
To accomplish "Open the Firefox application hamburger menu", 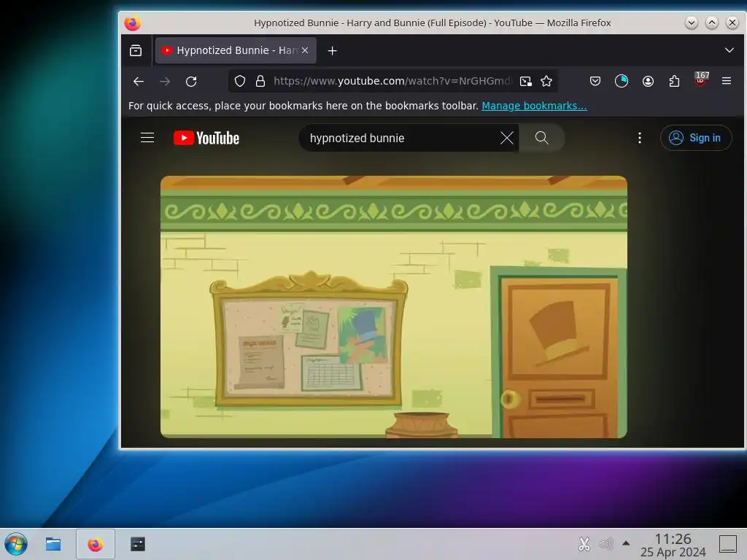I will click(x=727, y=81).
